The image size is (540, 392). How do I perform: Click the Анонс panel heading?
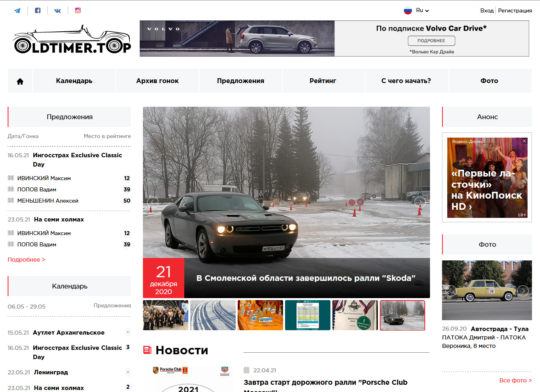point(487,117)
